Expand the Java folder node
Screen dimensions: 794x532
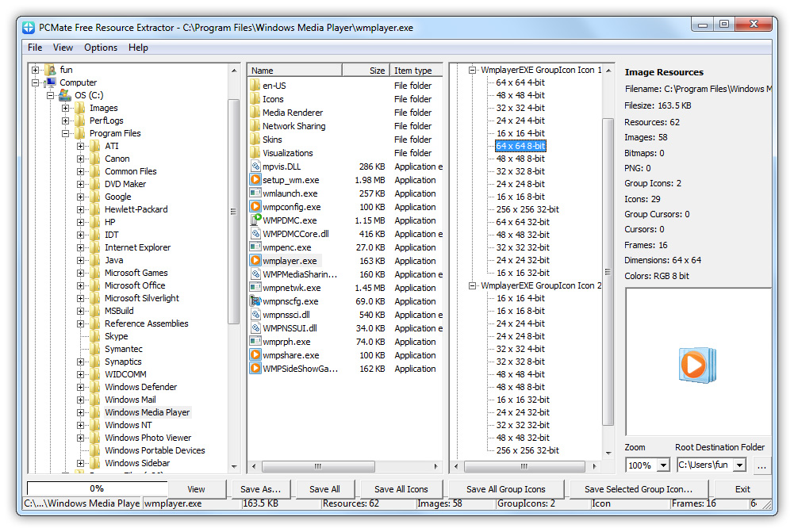81,260
